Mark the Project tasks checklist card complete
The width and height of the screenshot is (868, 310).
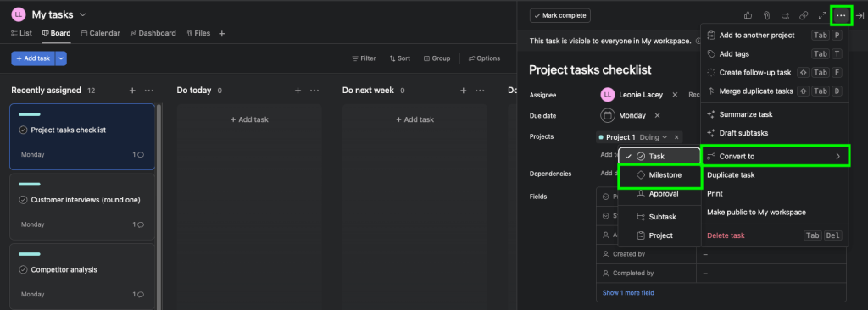tap(23, 130)
